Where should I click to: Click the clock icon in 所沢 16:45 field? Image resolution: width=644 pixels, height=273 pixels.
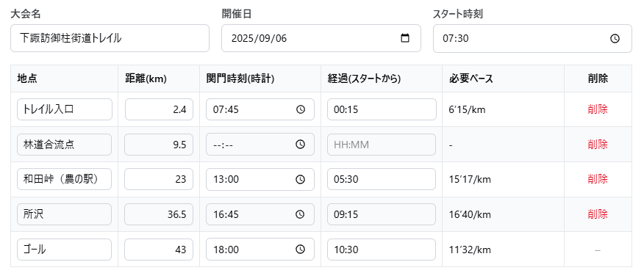[301, 214]
